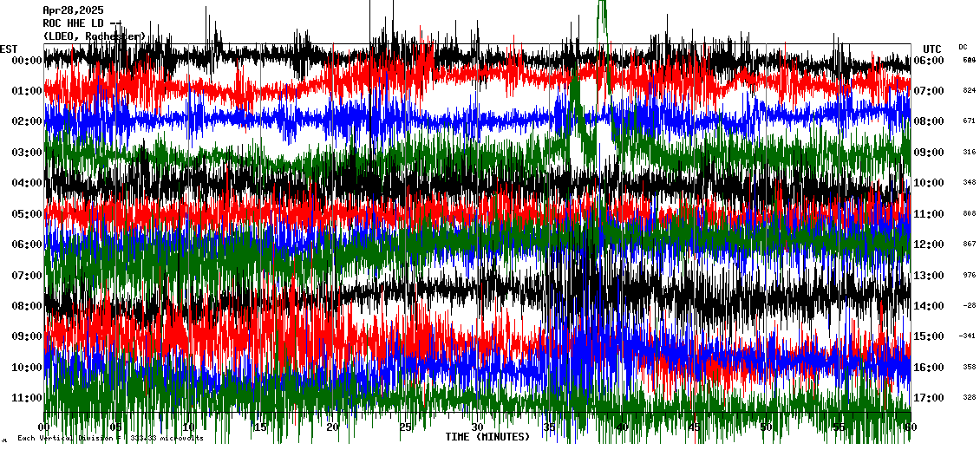Click the EST "04:00" row label
This screenshot has height=450, width=980.
point(26,183)
